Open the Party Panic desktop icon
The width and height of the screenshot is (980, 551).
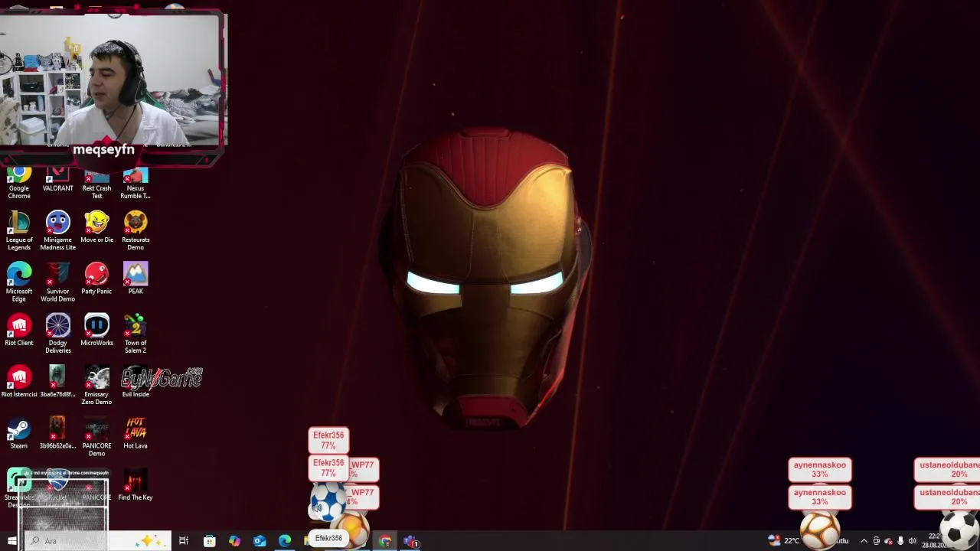click(96, 279)
